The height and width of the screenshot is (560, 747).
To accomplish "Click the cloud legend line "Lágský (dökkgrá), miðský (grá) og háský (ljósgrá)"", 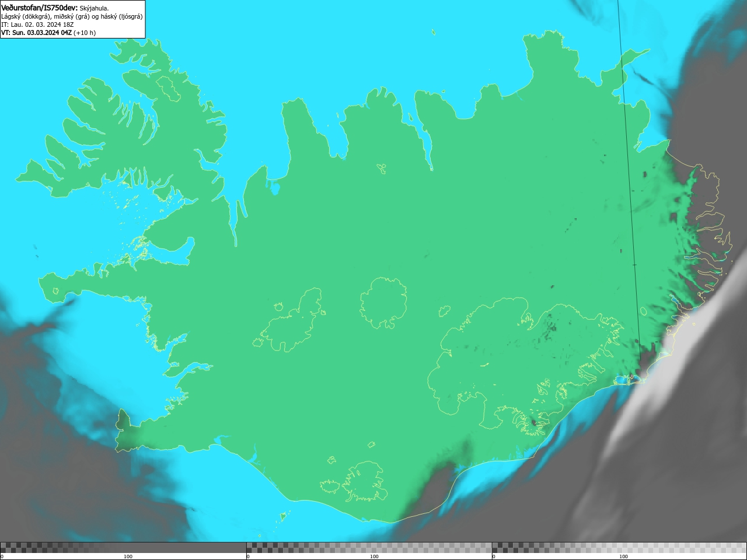I will (x=72, y=16).
